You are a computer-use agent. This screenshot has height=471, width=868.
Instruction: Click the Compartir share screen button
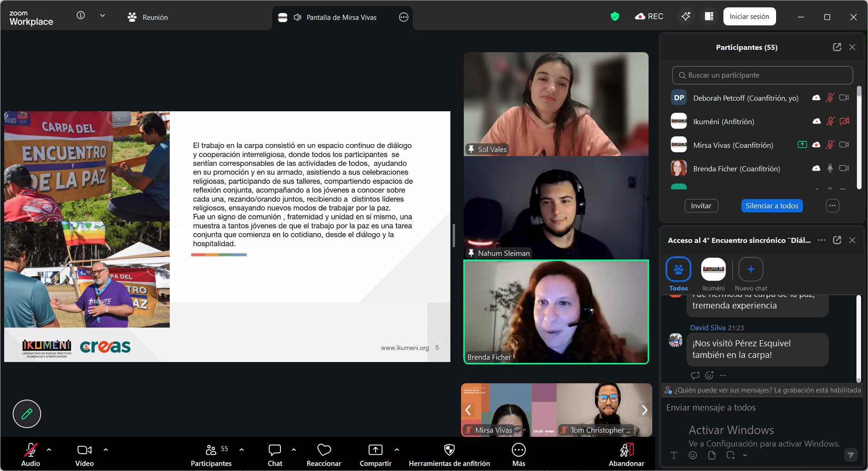tap(376, 454)
